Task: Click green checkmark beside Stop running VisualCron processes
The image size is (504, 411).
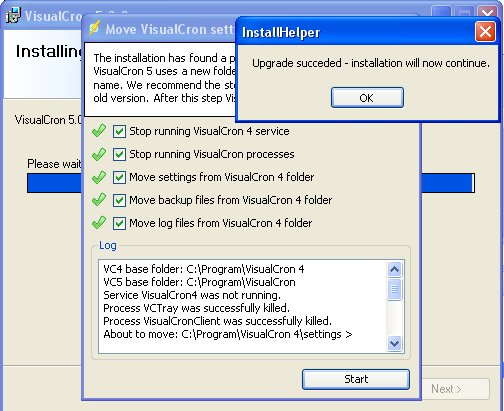Action: click(x=99, y=154)
